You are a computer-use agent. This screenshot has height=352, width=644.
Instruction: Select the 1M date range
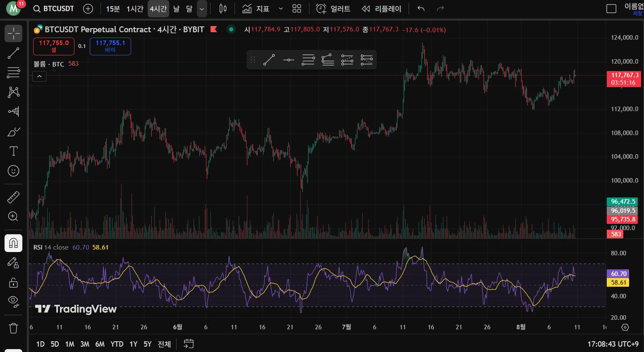tap(69, 344)
